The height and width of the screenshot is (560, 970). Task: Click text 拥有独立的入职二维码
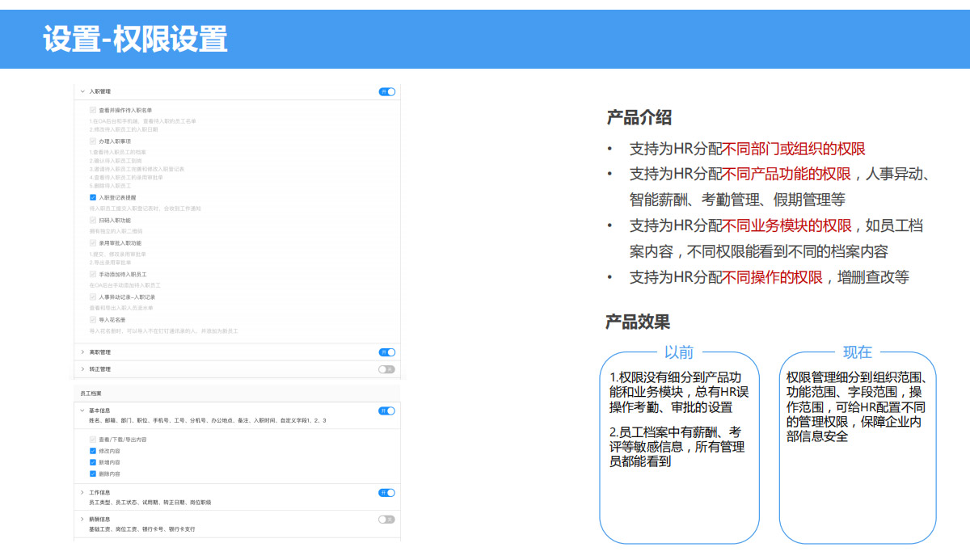coord(116,231)
